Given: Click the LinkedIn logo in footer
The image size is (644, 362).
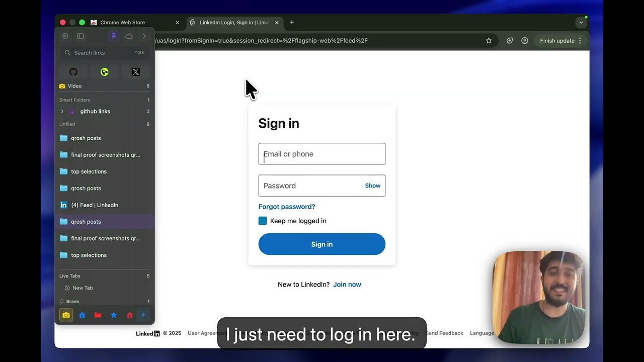Looking at the screenshot, I should [148, 333].
